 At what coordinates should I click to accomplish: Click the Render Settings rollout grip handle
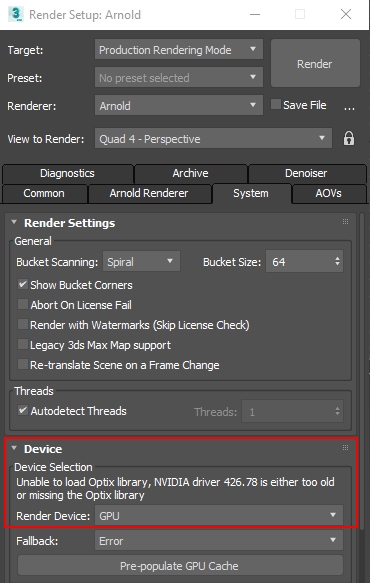click(x=345, y=222)
